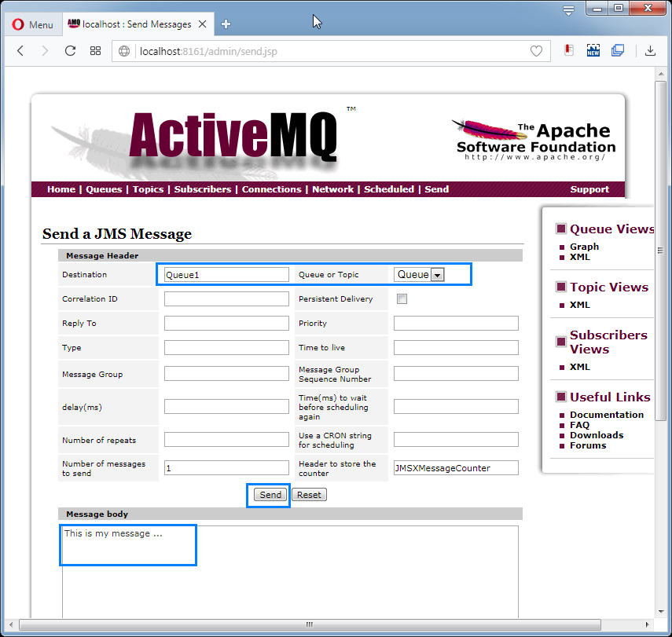The height and width of the screenshot is (637, 672).
Task: Click the JMSXMessageCounter header field
Action: point(456,468)
